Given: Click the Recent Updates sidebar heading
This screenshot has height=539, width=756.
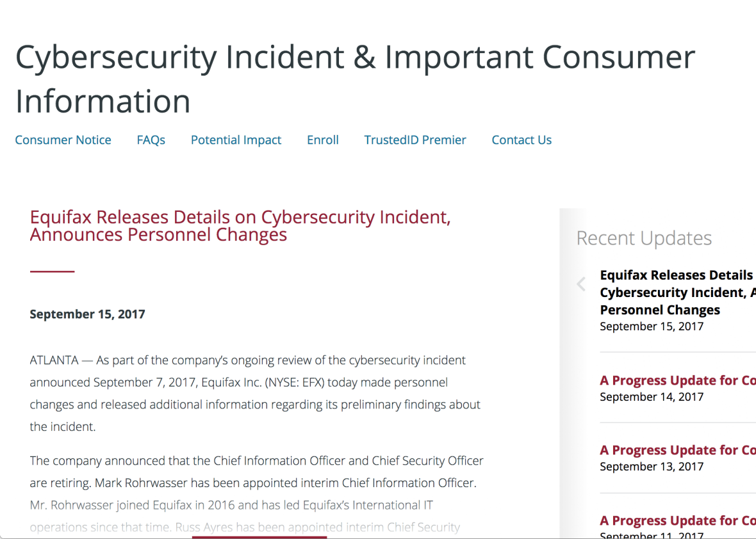Looking at the screenshot, I should (x=644, y=238).
